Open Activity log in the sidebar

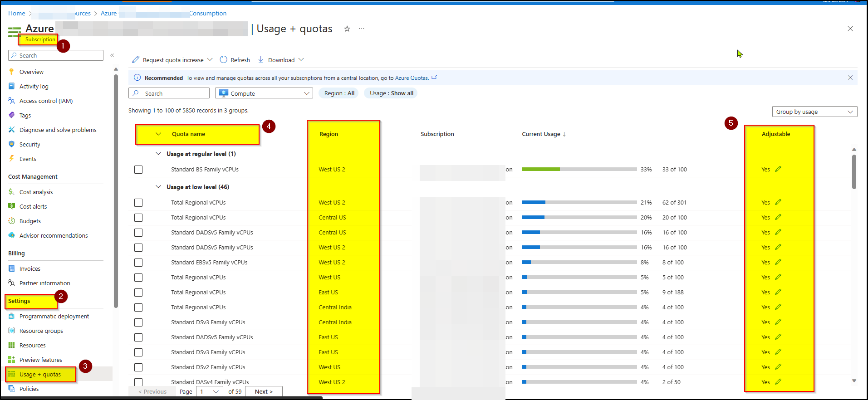(x=34, y=86)
